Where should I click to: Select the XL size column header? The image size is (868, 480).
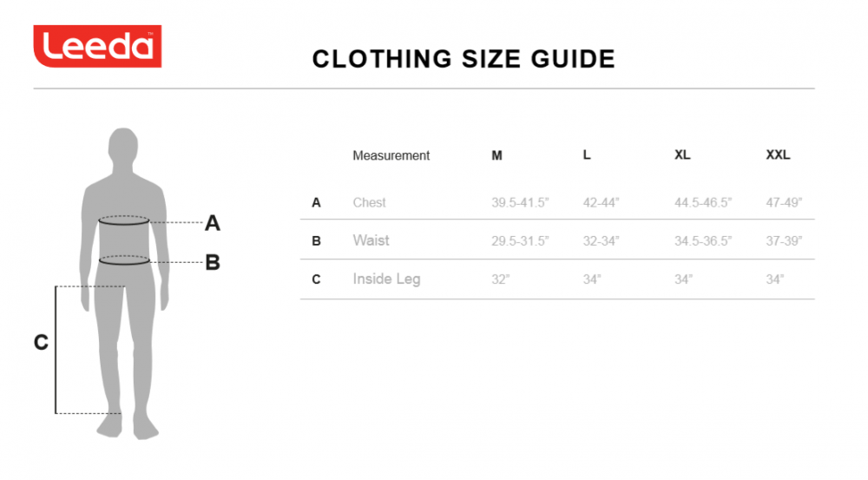[x=682, y=156]
